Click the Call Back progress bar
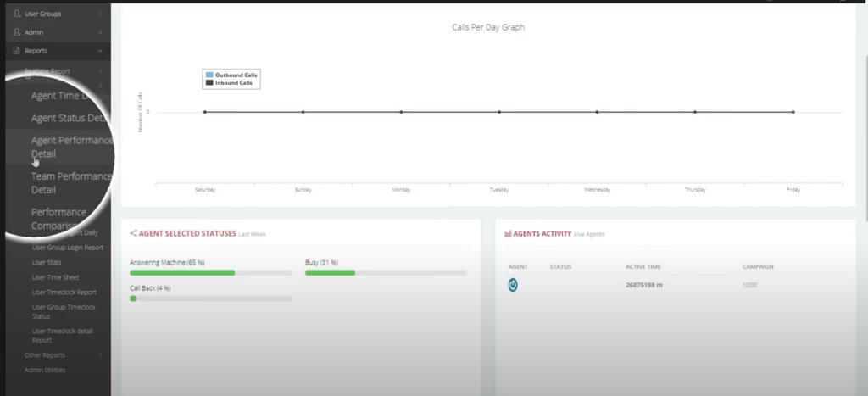 [x=210, y=298]
